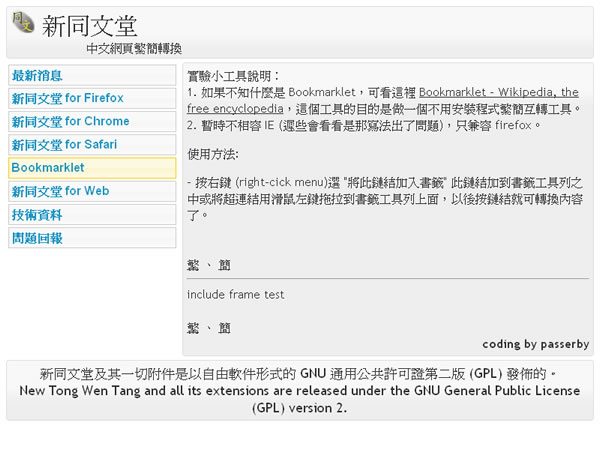Image resolution: width=600 pixels, height=450 pixels.
Task: Click the 新同文堂 site title
Action: pyautogui.click(x=90, y=26)
